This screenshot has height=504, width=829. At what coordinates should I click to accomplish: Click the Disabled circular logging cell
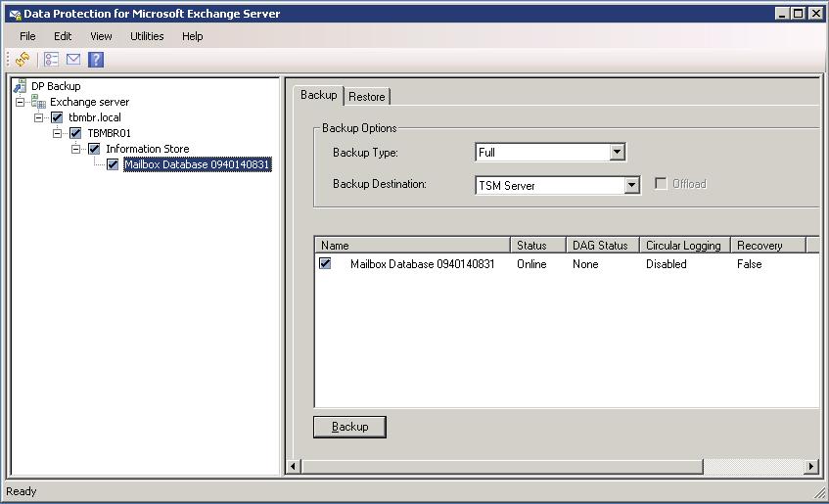667,264
